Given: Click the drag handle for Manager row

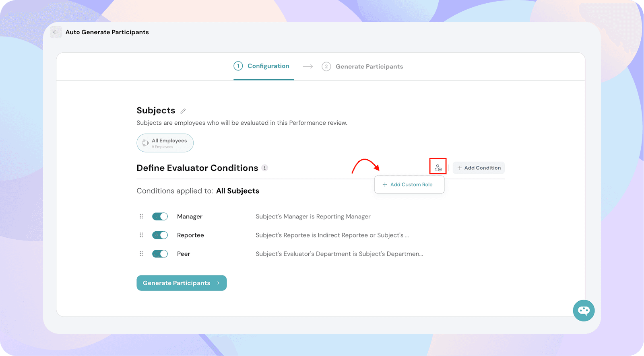Looking at the screenshot, I should [x=141, y=216].
